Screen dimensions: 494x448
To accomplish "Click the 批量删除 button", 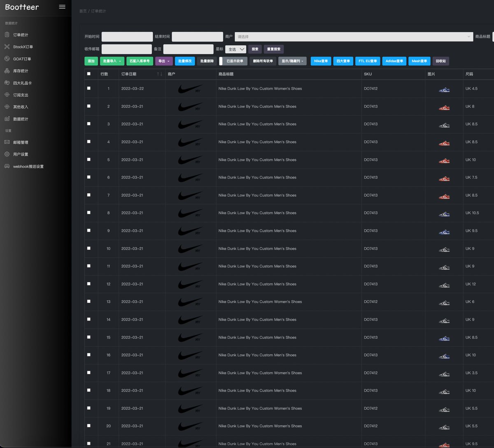I will pos(207,61).
